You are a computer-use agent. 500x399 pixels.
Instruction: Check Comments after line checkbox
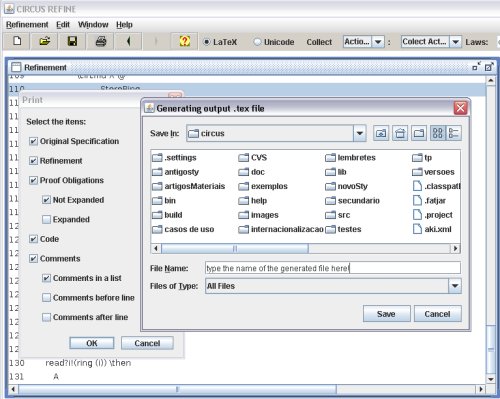tap(46, 317)
